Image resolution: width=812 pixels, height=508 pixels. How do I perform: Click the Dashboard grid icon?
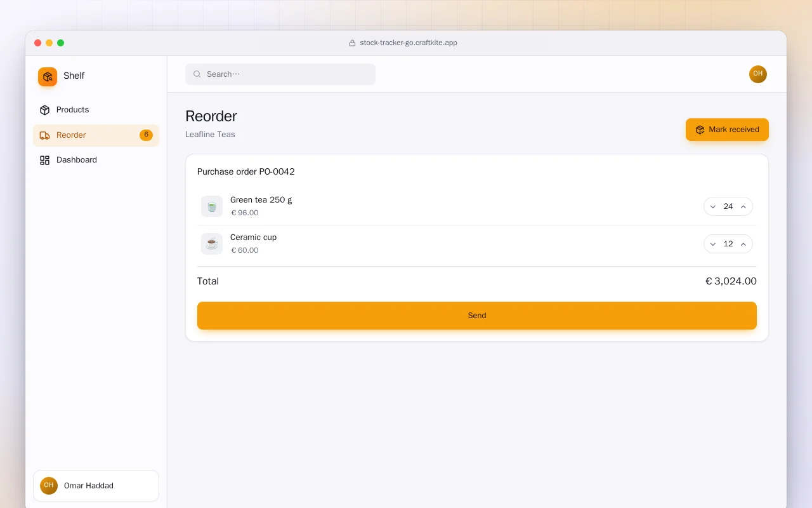point(44,160)
